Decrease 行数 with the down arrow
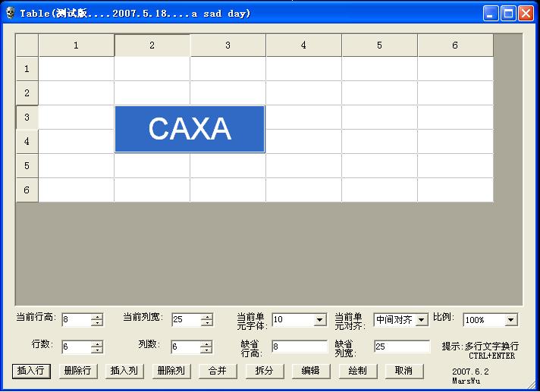Viewport: 540px width, 392px height. click(x=97, y=350)
